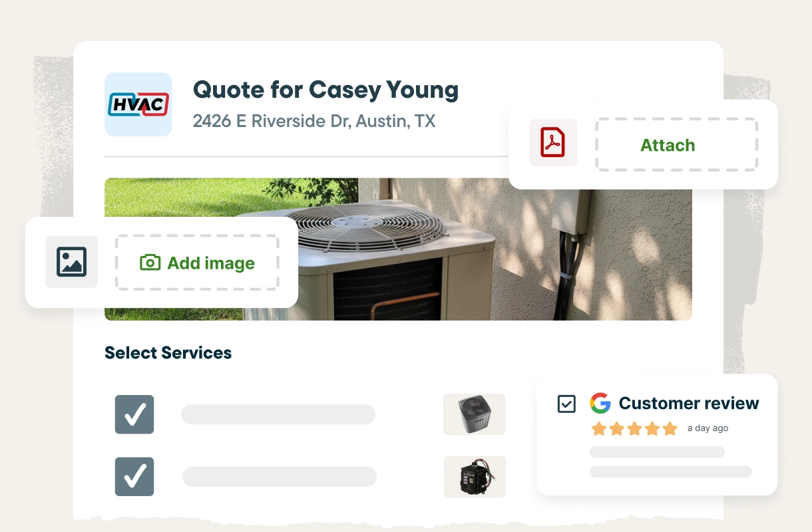Click the Quote for Casey Young title
Screen dimensions: 812x532
click(325, 90)
